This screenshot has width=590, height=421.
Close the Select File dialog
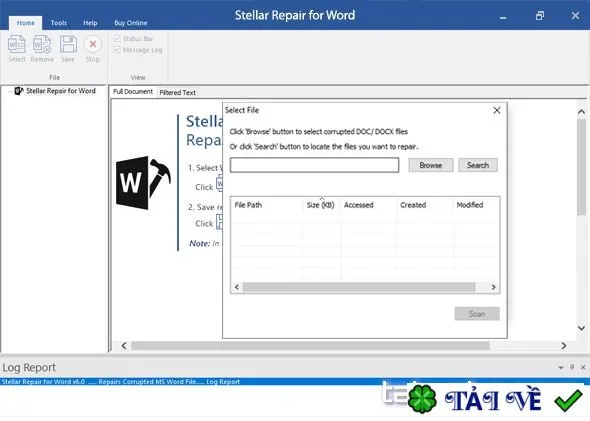497,110
